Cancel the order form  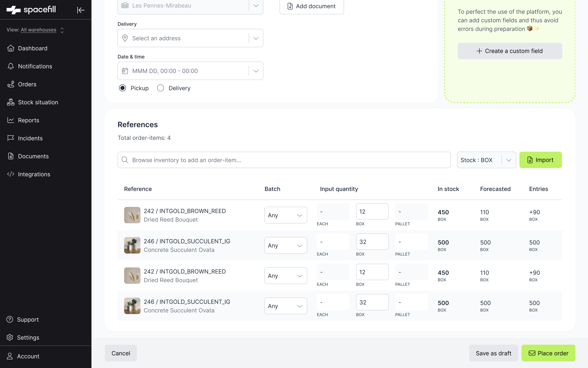click(x=121, y=353)
